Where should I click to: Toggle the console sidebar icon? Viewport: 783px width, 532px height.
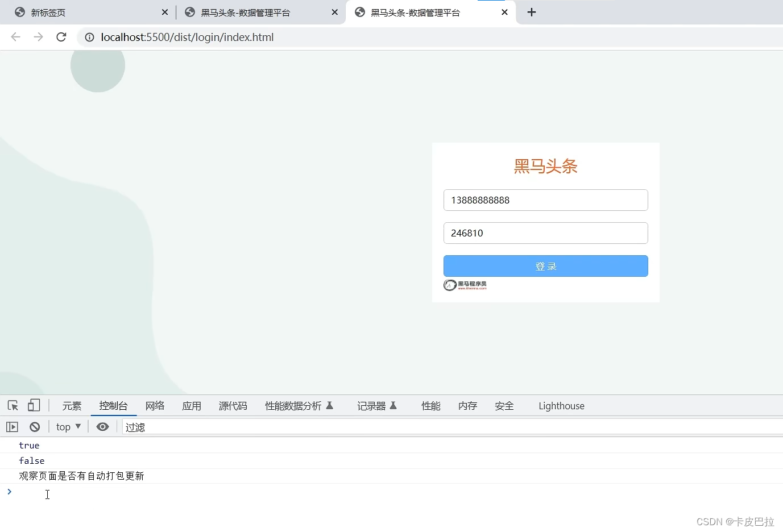[12, 427]
